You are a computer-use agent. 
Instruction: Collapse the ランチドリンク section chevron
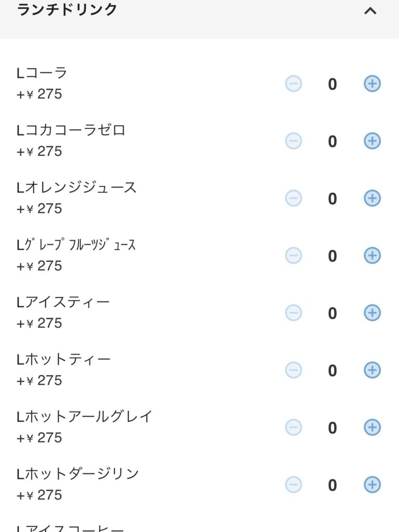(370, 11)
